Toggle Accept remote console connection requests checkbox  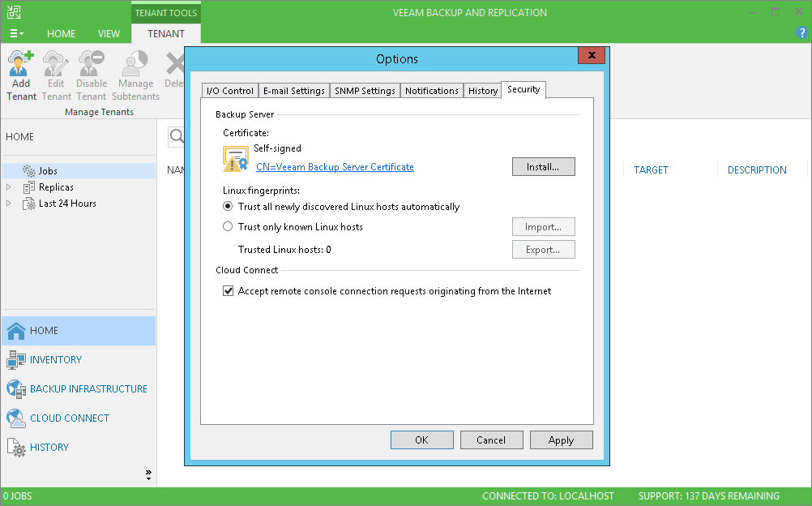[x=228, y=291]
